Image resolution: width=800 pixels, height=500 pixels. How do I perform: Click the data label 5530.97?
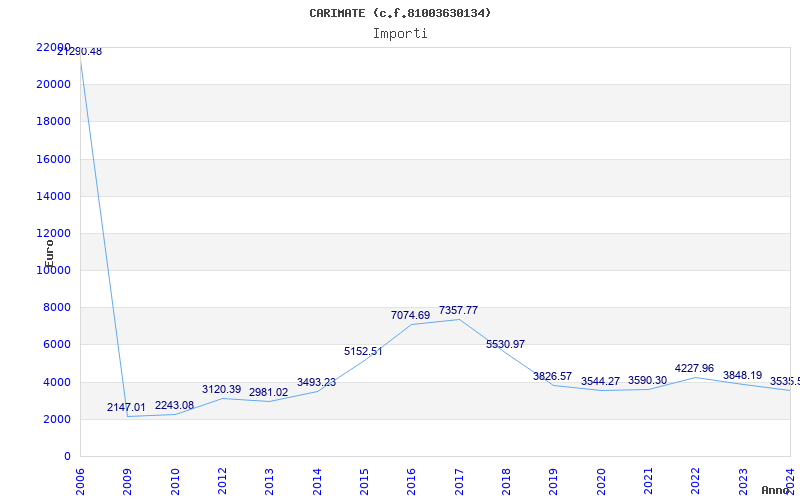pos(505,345)
